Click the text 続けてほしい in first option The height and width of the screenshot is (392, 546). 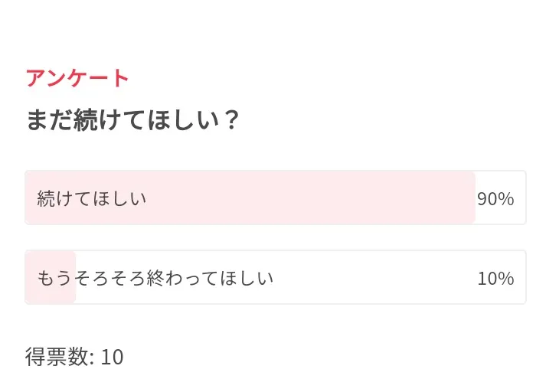pos(92,199)
